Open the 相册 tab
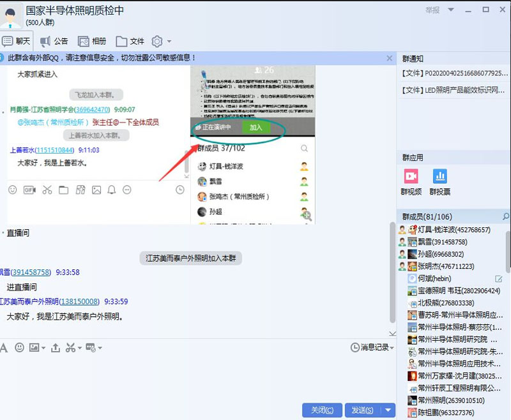This screenshot has height=420, width=511. pos(92,41)
